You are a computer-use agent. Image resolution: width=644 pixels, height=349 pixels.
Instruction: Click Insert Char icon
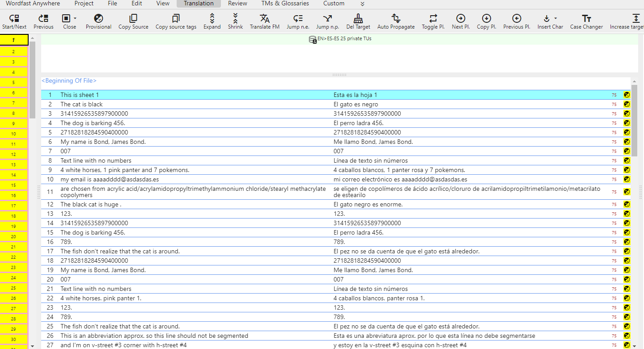[x=547, y=18]
